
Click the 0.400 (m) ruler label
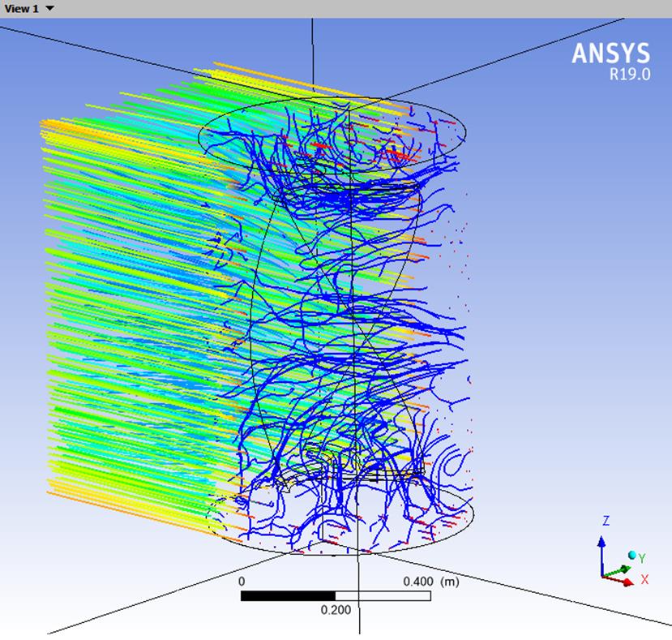pyautogui.click(x=431, y=582)
